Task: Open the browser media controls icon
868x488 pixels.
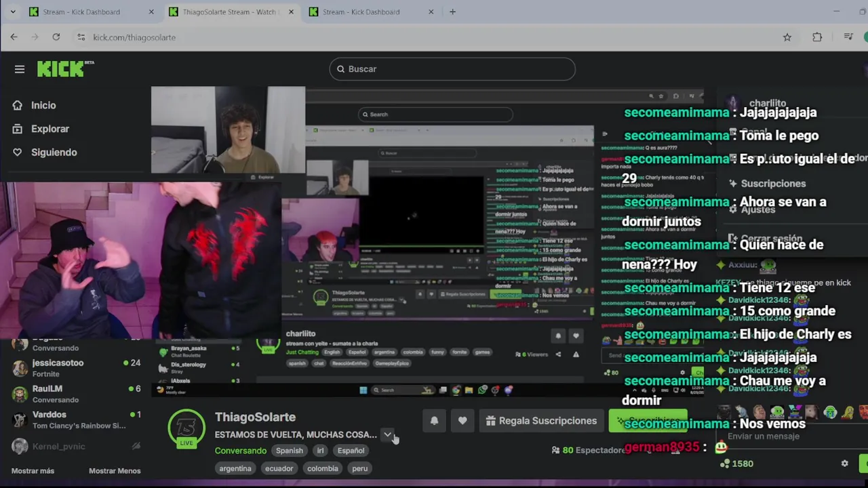Action: tap(848, 37)
